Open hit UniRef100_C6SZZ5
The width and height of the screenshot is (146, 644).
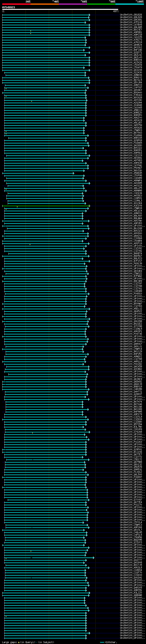[131, 37]
